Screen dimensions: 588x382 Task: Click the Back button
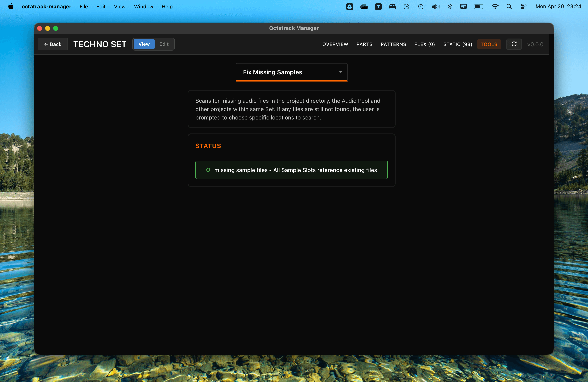[53, 44]
